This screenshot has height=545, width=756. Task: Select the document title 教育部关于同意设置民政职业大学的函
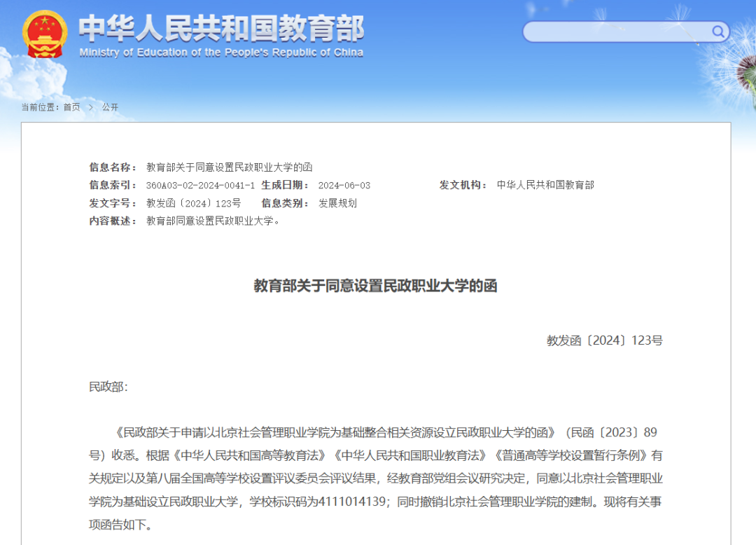click(x=377, y=284)
